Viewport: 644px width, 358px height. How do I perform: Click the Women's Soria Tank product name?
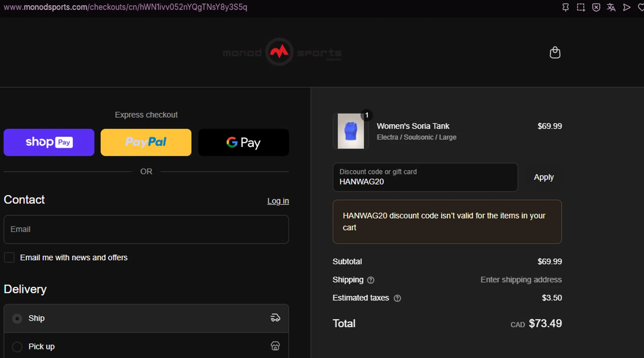pos(413,126)
